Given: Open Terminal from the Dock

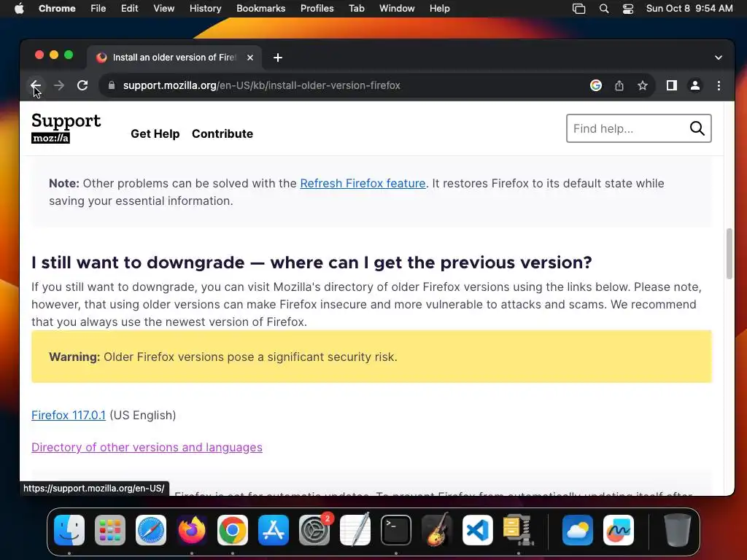Looking at the screenshot, I should point(396,530).
